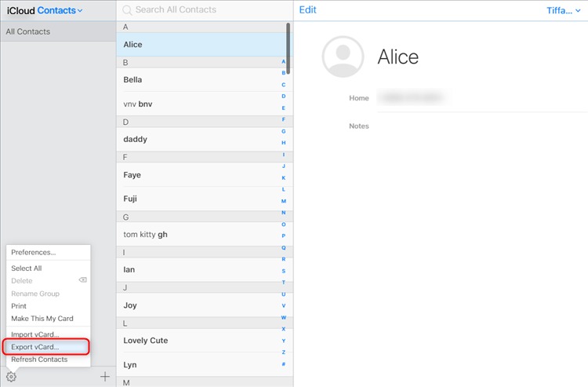Click the Edit button
The height and width of the screenshot is (387, 588).
(308, 10)
